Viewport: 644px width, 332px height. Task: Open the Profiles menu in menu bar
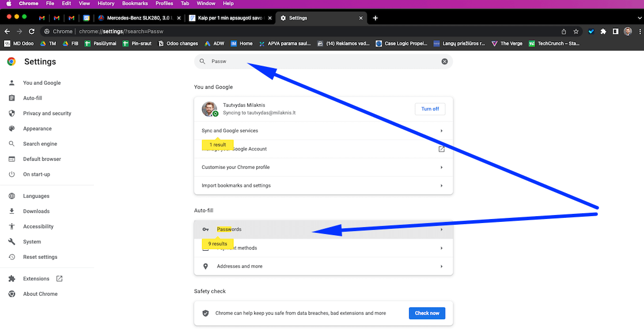(164, 3)
